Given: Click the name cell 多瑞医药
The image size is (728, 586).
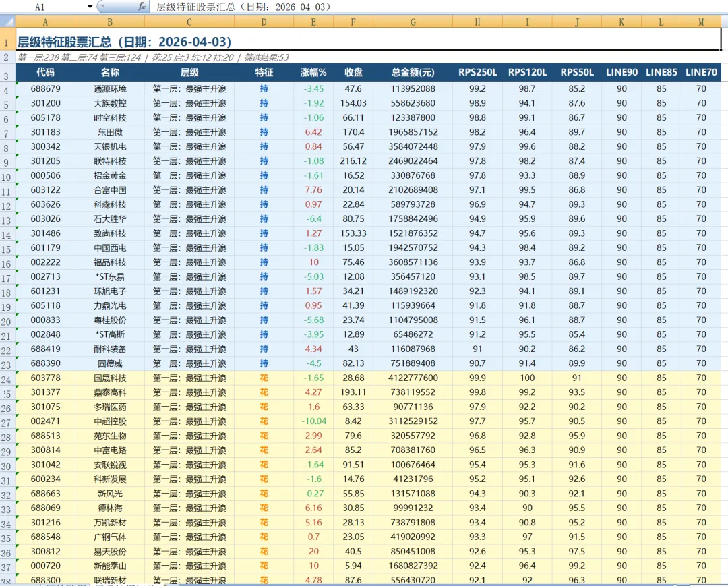Looking at the screenshot, I should pyautogui.click(x=110, y=407).
